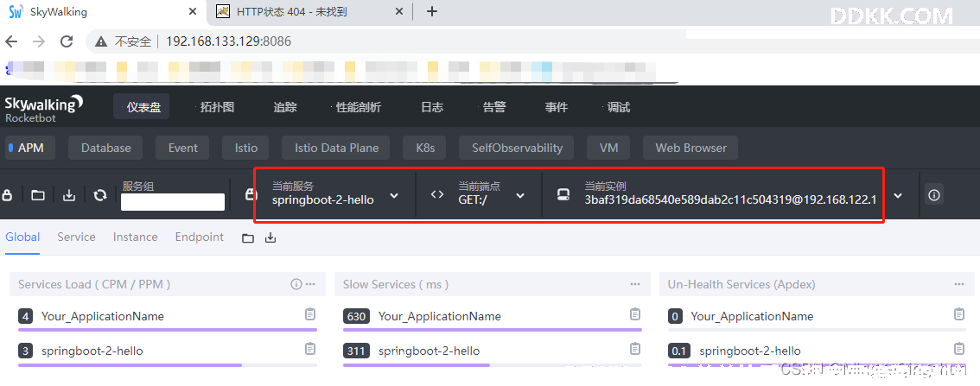Open the Slow Services panel more menu
This screenshot has height=386, width=980.
pyautogui.click(x=635, y=284)
